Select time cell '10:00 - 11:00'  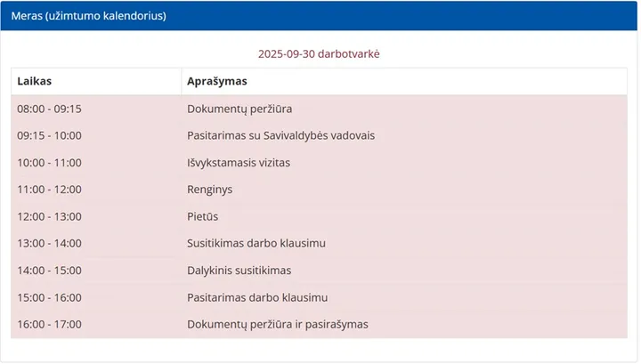tap(50, 163)
